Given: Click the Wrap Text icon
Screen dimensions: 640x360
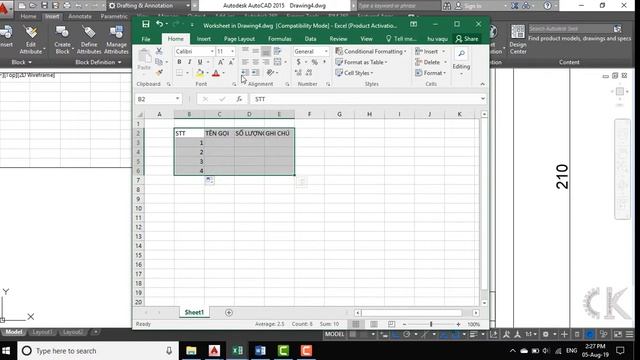Looking at the screenshot, I should 278,51.
